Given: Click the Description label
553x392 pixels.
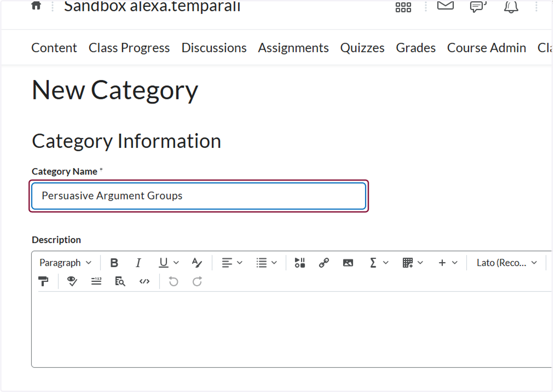Looking at the screenshot, I should pos(56,240).
